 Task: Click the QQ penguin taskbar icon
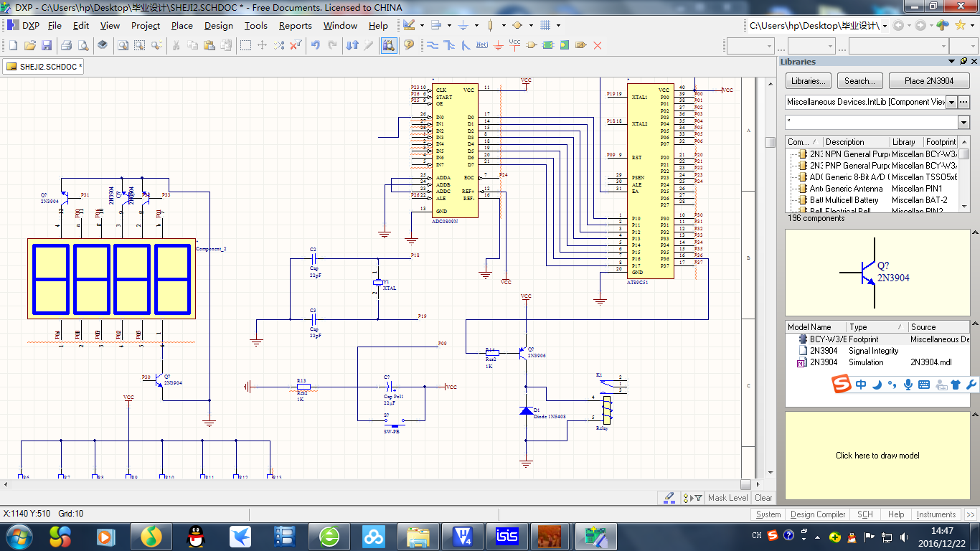click(195, 536)
